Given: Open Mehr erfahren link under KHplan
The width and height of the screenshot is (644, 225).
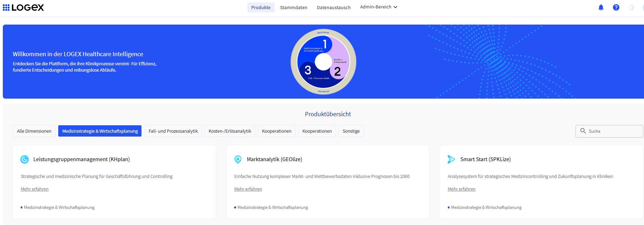Looking at the screenshot, I should click(35, 189).
